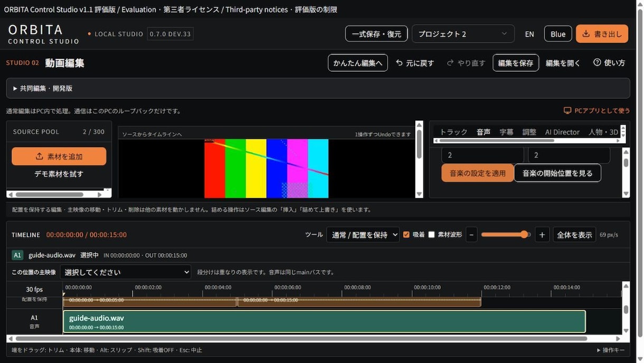Open the AI Director tab

click(x=562, y=132)
